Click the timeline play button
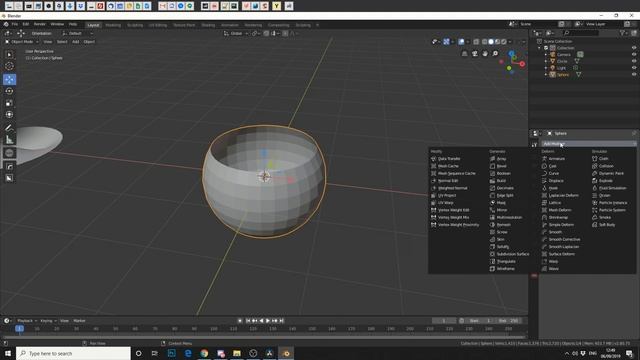This screenshot has width=640, height=360. coord(268,321)
